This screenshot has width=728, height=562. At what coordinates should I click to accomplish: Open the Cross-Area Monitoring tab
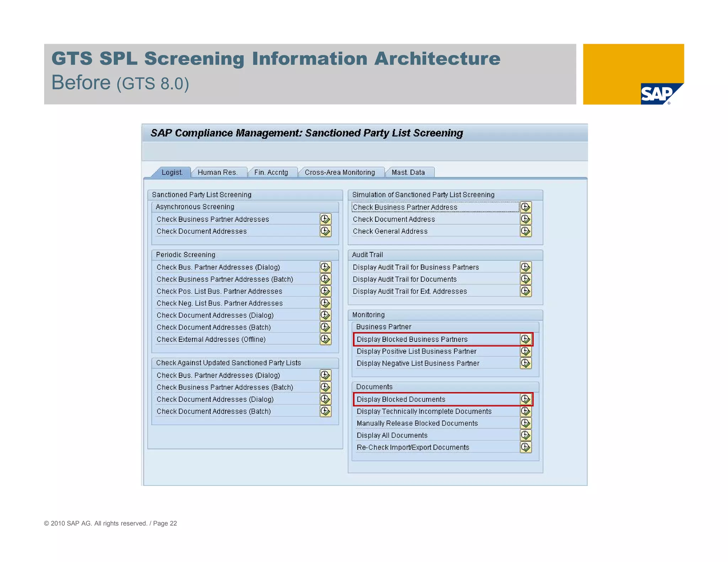coord(340,172)
